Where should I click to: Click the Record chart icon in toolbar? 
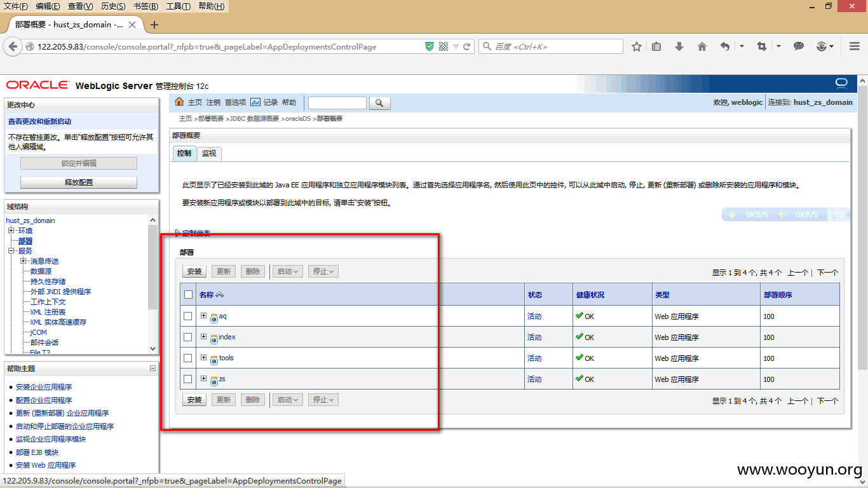(x=255, y=102)
